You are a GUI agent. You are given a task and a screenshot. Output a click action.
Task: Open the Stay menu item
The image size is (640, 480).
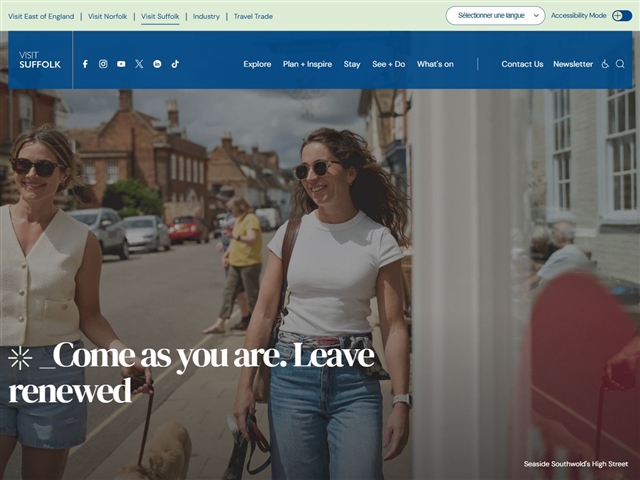(x=352, y=64)
